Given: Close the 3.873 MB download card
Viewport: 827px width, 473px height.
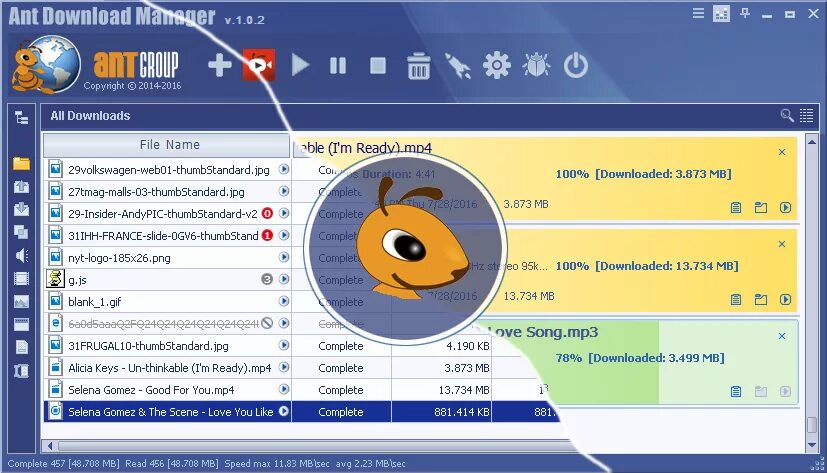Looking at the screenshot, I should click(x=782, y=152).
